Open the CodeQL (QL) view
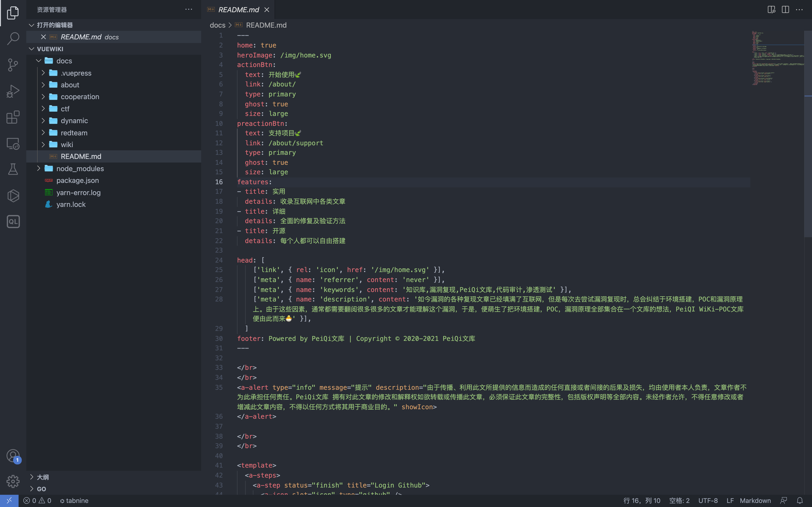This screenshot has height=507, width=812. 13,222
